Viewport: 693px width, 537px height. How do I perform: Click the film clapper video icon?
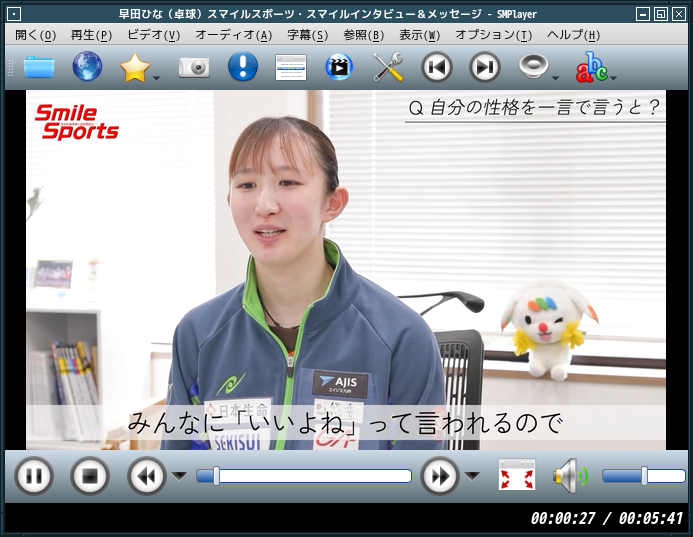pos(339,67)
